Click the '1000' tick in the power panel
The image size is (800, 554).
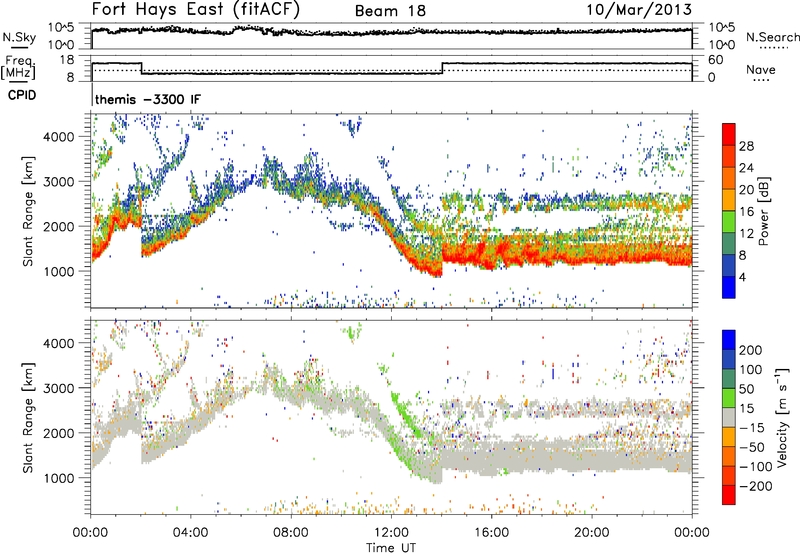point(59,271)
